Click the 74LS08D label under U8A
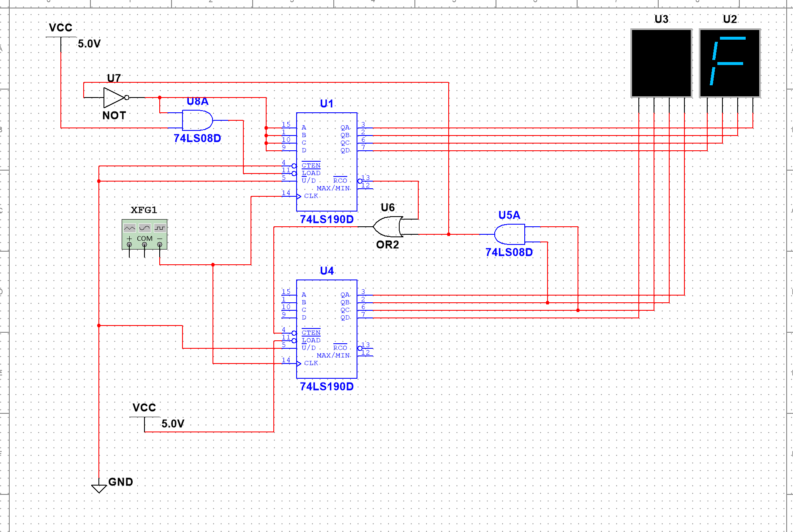 197,138
